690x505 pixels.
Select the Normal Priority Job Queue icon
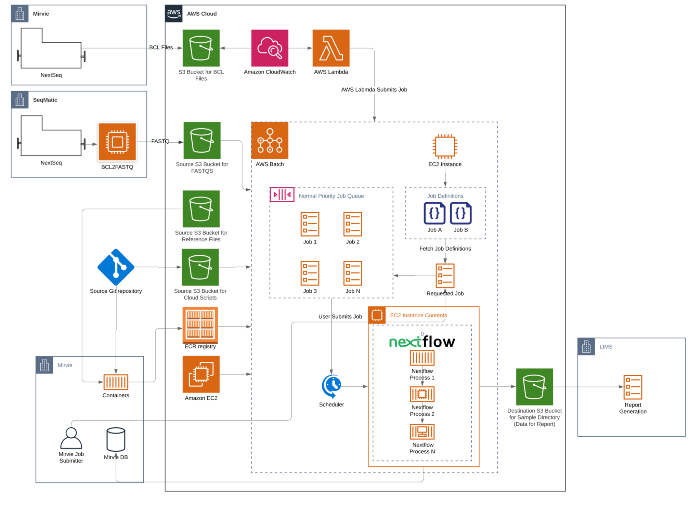[x=282, y=194]
